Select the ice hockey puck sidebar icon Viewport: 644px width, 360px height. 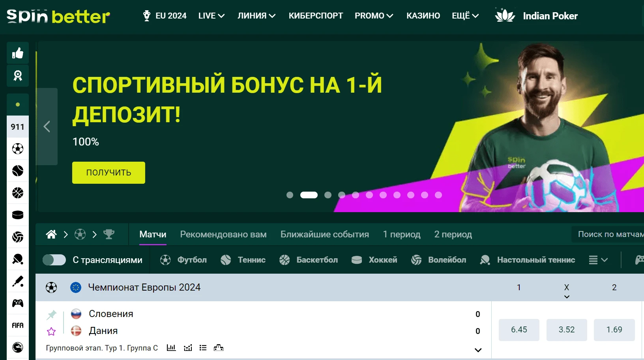(18, 215)
